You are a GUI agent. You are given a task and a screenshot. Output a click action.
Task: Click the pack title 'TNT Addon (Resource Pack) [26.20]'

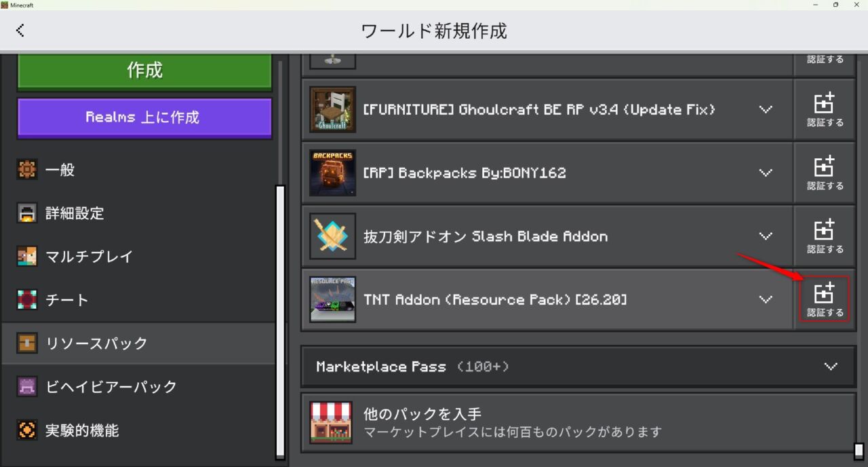[x=495, y=299]
